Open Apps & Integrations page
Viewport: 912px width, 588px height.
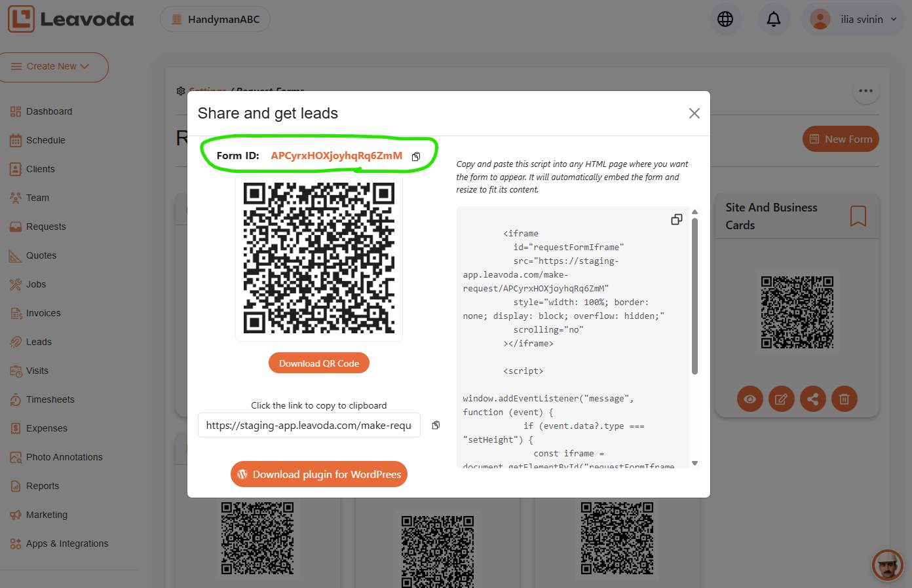point(67,543)
